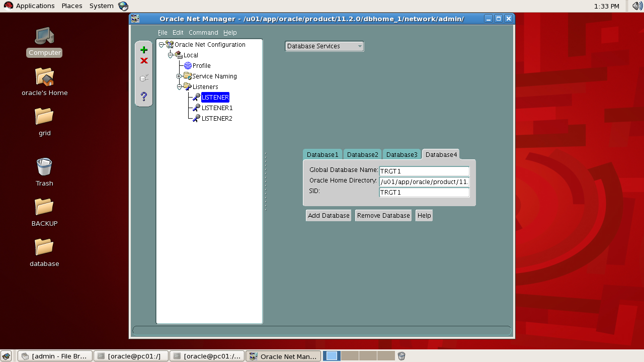Open the grid desktop folder
The height and width of the screenshot is (362, 644).
44,122
